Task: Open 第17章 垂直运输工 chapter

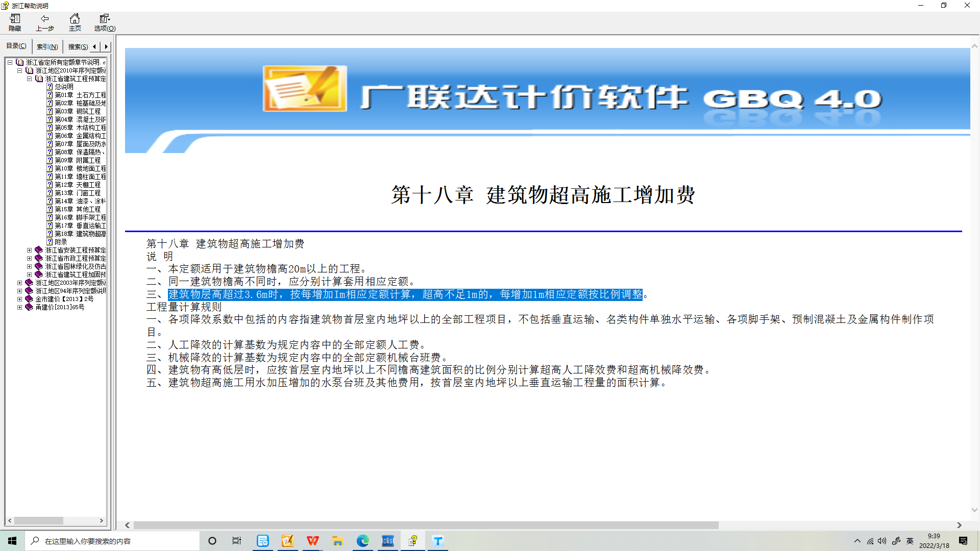Action: pyautogui.click(x=80, y=226)
